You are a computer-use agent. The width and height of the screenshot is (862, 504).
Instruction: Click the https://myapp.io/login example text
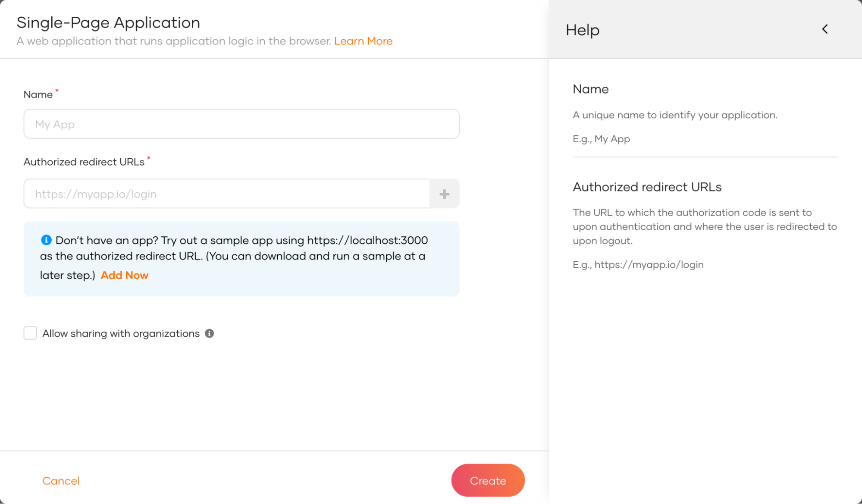[x=638, y=264]
